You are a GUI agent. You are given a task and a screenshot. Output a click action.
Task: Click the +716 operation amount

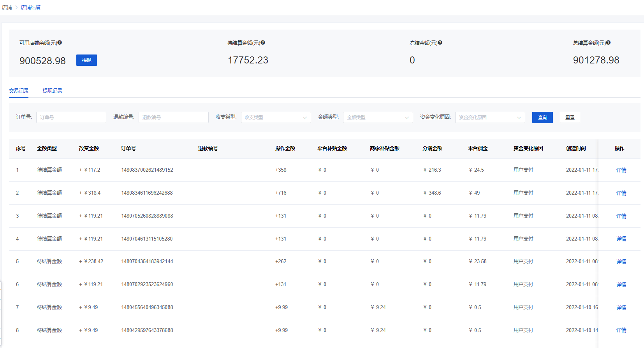(281, 193)
